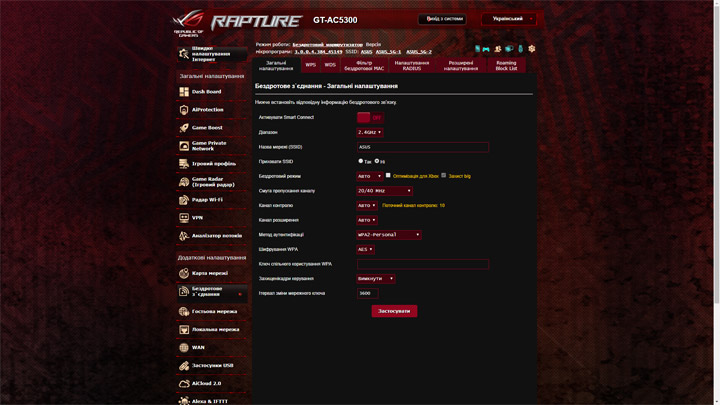This screenshot has width=720, height=405.
Task: Click the Застосувати apply button
Action: pos(394,311)
